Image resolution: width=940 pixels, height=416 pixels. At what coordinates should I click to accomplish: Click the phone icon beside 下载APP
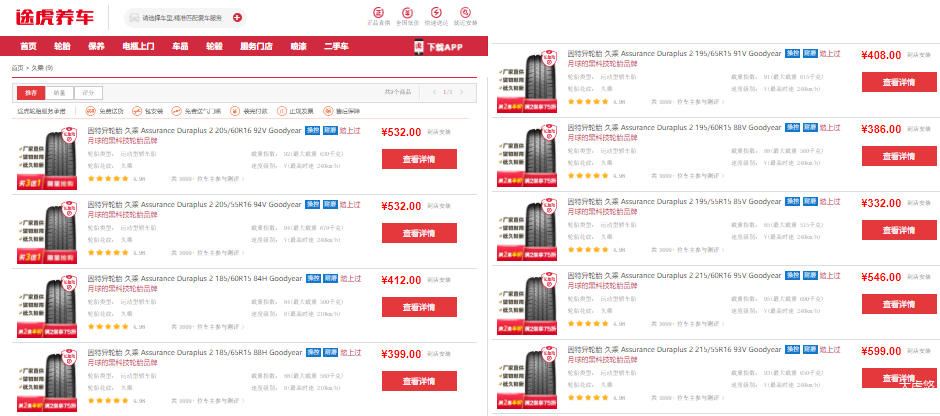pyautogui.click(x=419, y=47)
